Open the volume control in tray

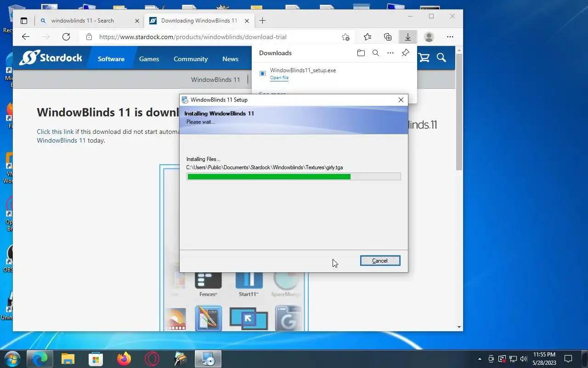pos(524,359)
